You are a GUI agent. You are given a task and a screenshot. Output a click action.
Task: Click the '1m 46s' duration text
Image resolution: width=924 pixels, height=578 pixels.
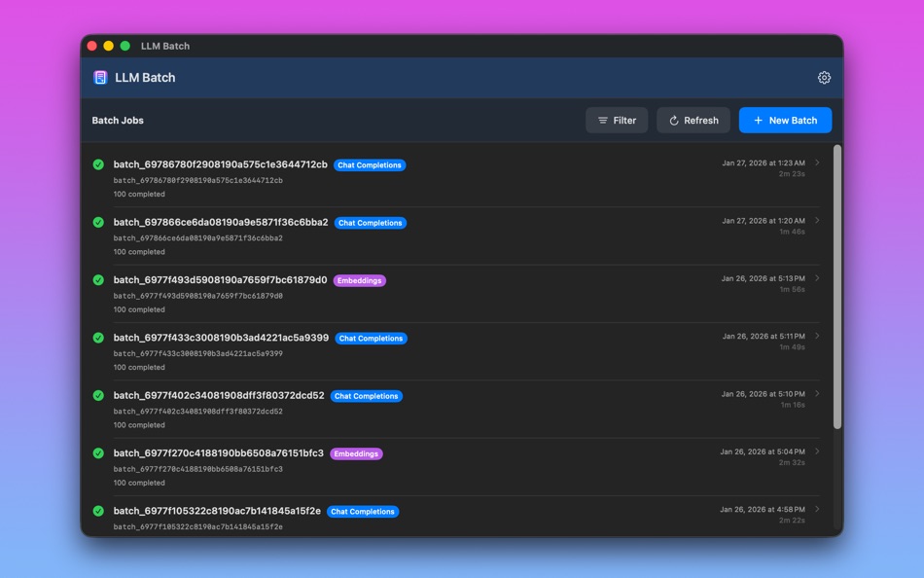[x=792, y=233]
